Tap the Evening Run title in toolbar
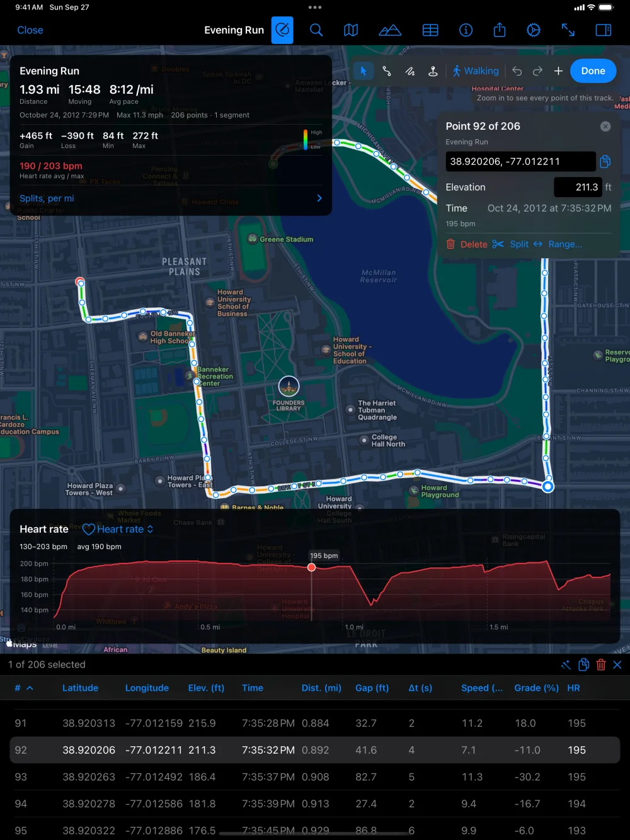Image resolution: width=630 pixels, height=840 pixels. pos(234,30)
